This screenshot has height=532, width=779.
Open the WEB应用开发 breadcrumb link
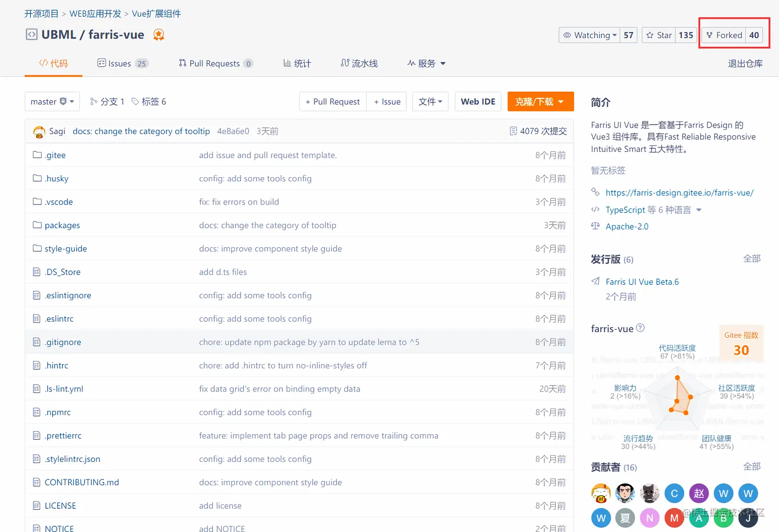click(95, 13)
